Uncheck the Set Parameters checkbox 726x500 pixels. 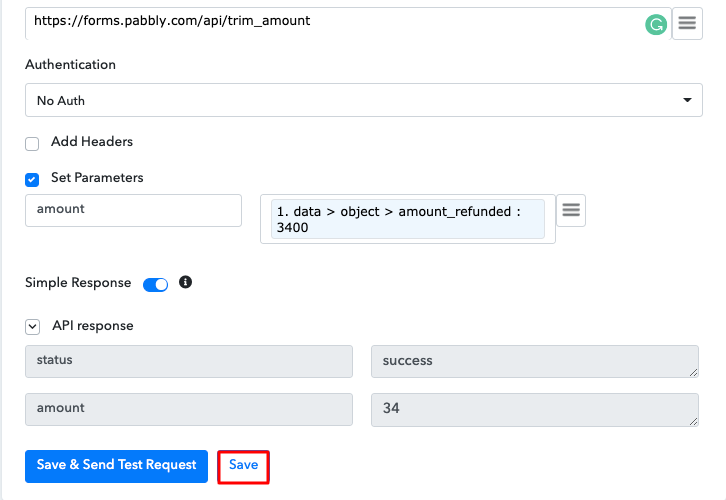tap(32, 180)
